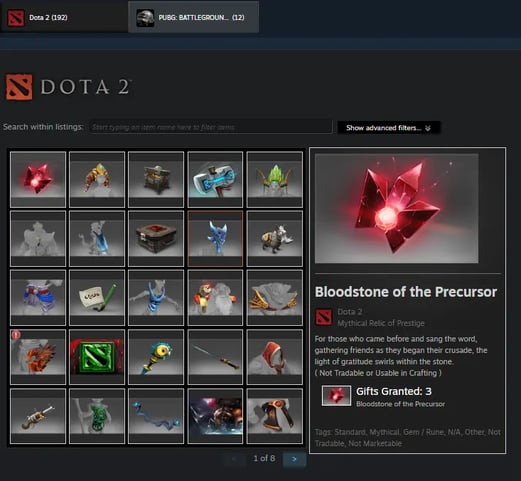Screen dimensions: 521x481
Task: Switch to the PUBG: BATTLEGROUNDS inventory tab
Action: 193,17
